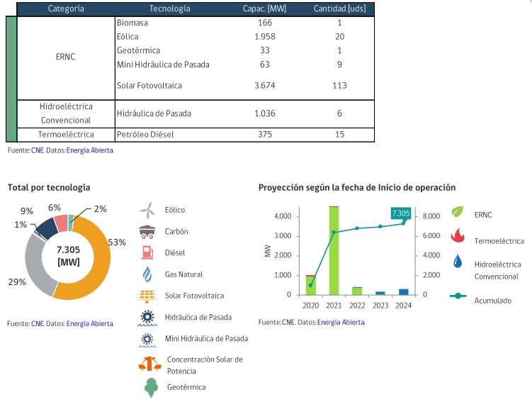Select the Diésel fuel pump icon

coord(147,252)
